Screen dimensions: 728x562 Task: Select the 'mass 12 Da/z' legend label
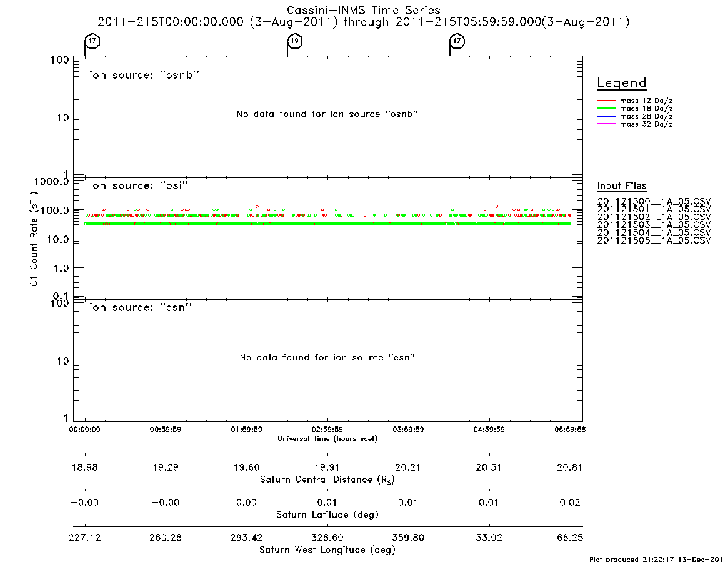pos(646,101)
